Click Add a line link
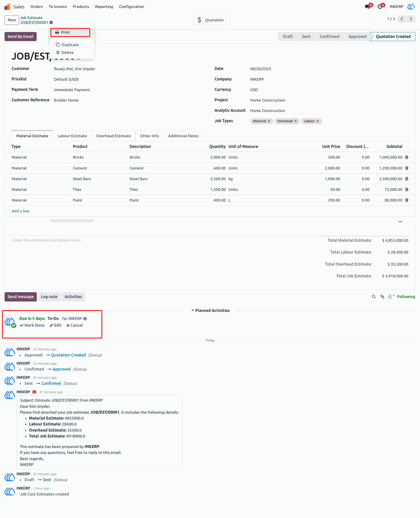Screen dimensions: 420x518 21,211
